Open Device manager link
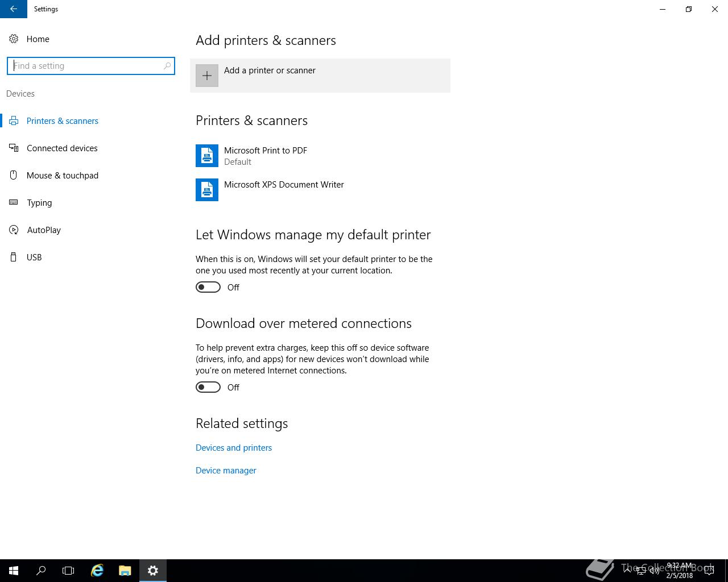This screenshot has height=582, width=728. 226,471
